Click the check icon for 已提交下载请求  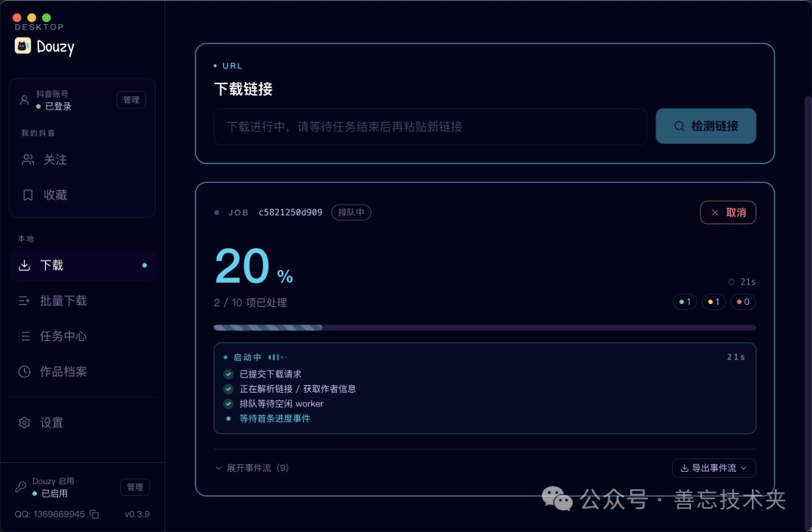tap(229, 374)
